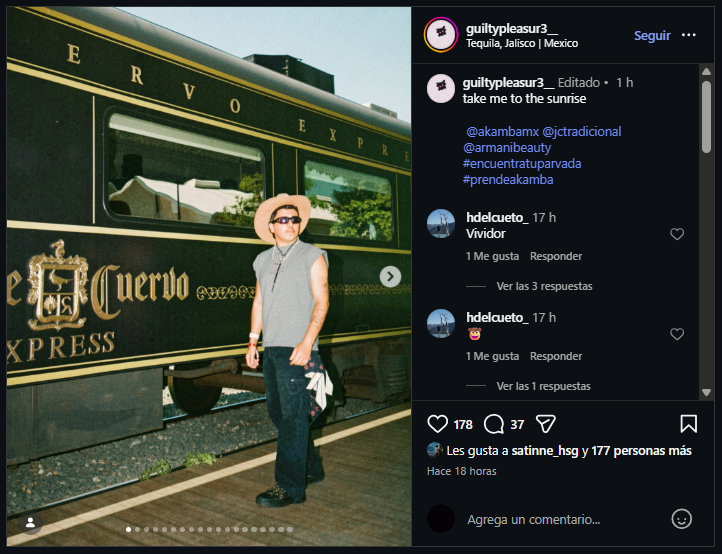Open the @armanibeauty mention link

click(x=507, y=147)
